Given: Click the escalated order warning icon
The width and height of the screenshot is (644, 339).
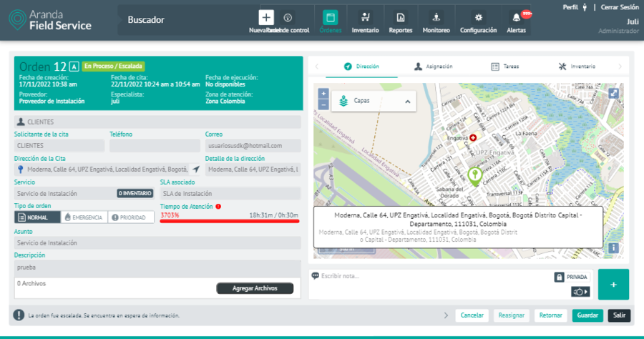Looking at the screenshot, I should [19, 315].
